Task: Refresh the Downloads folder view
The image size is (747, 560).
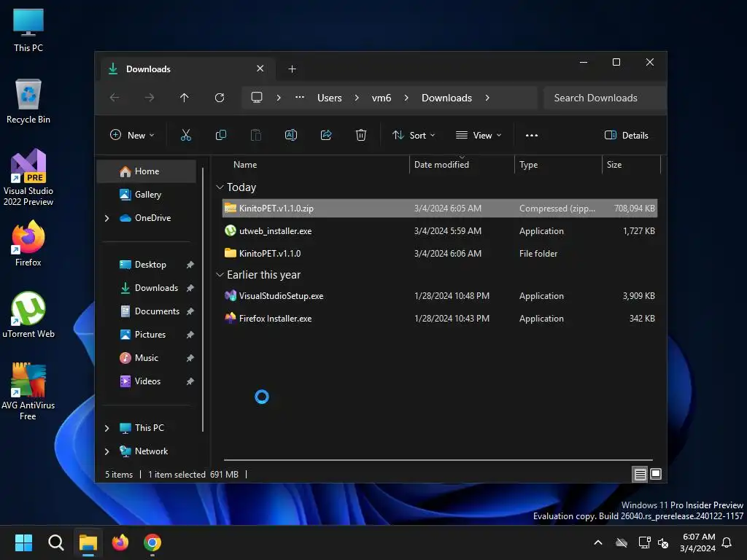Action: pyautogui.click(x=219, y=98)
